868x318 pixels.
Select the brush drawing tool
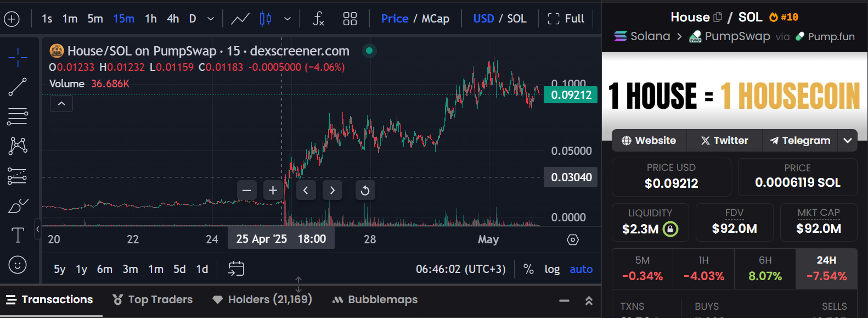(x=18, y=205)
